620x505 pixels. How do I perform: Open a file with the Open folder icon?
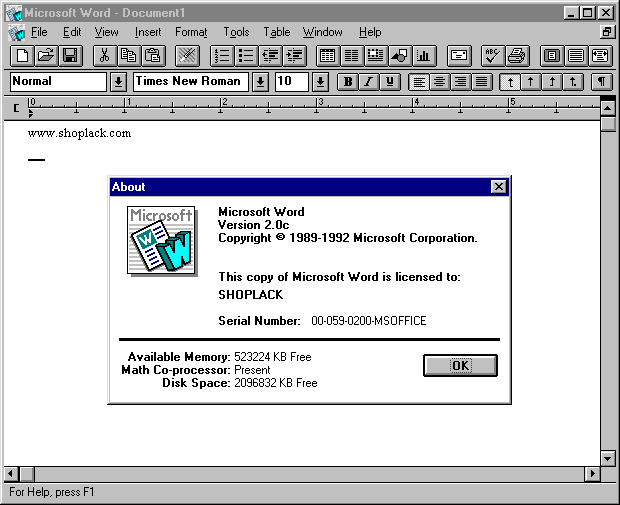pyautogui.click(x=46, y=56)
